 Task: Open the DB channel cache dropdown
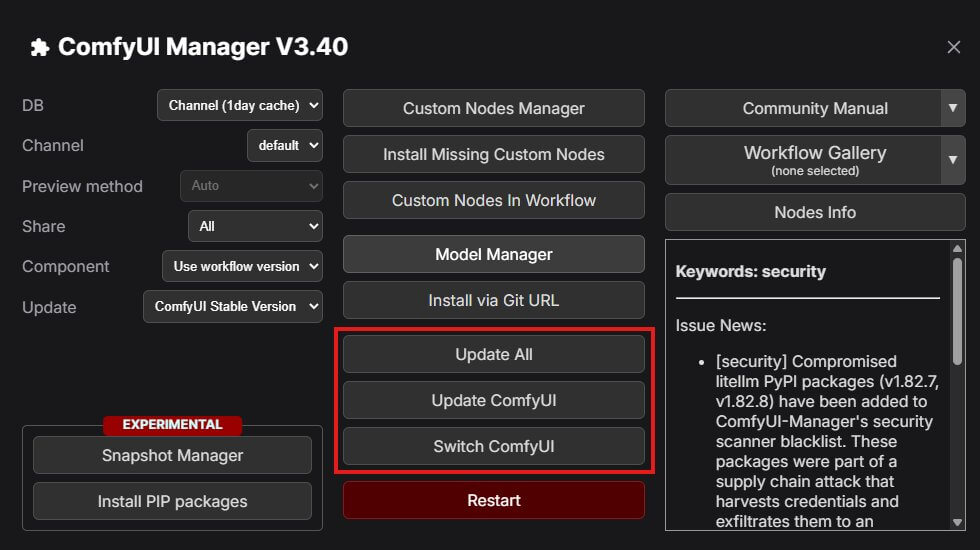click(240, 105)
